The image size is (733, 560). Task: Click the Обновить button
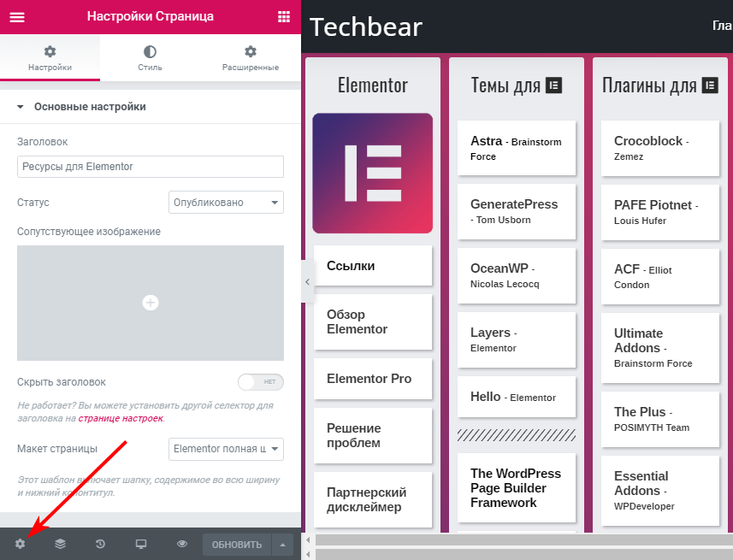pos(236,545)
